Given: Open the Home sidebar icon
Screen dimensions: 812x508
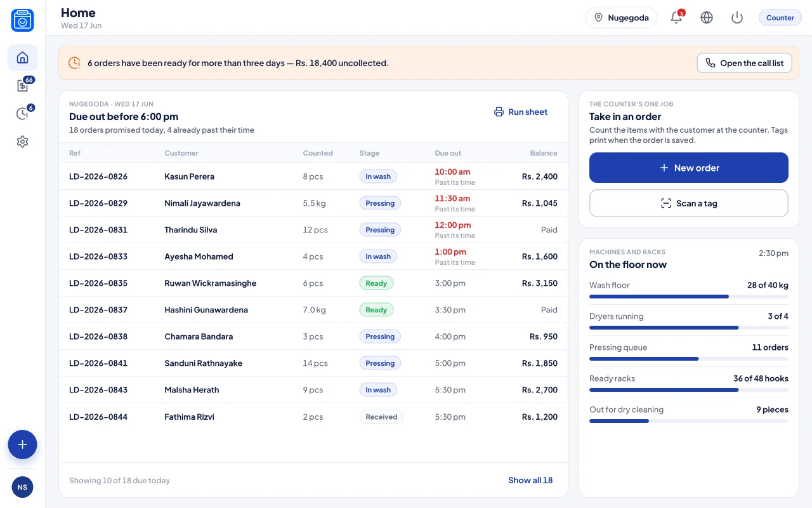Looking at the screenshot, I should pos(22,58).
